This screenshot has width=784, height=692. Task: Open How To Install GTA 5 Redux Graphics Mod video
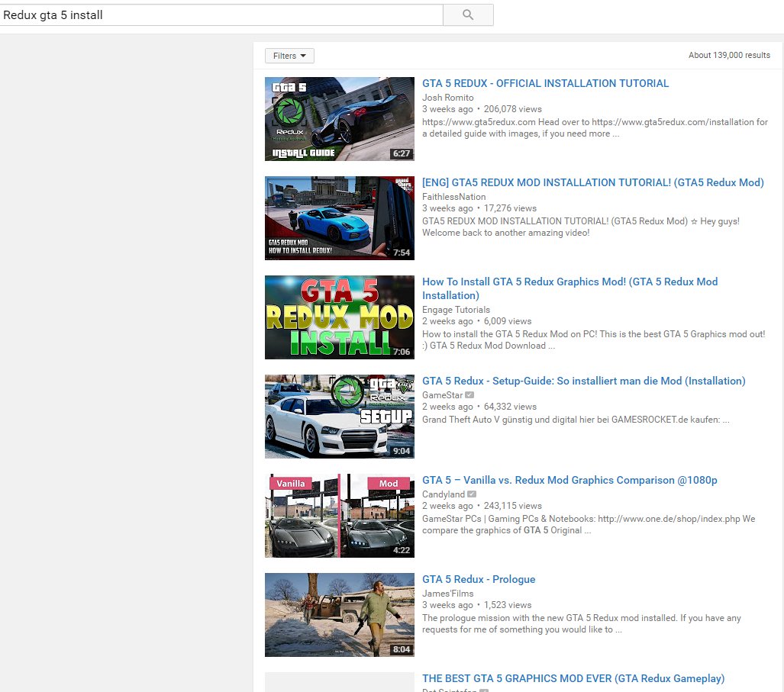pyautogui.click(x=569, y=289)
